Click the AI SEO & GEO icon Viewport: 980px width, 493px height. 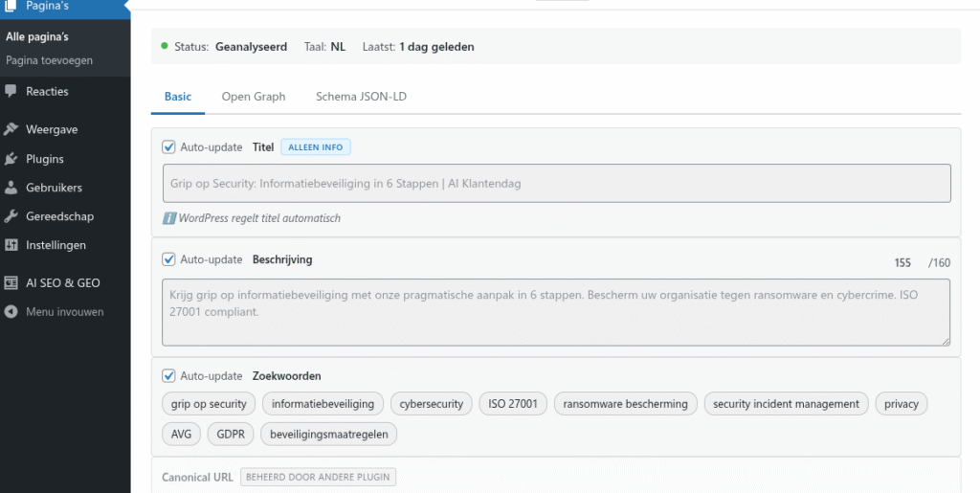tap(11, 283)
